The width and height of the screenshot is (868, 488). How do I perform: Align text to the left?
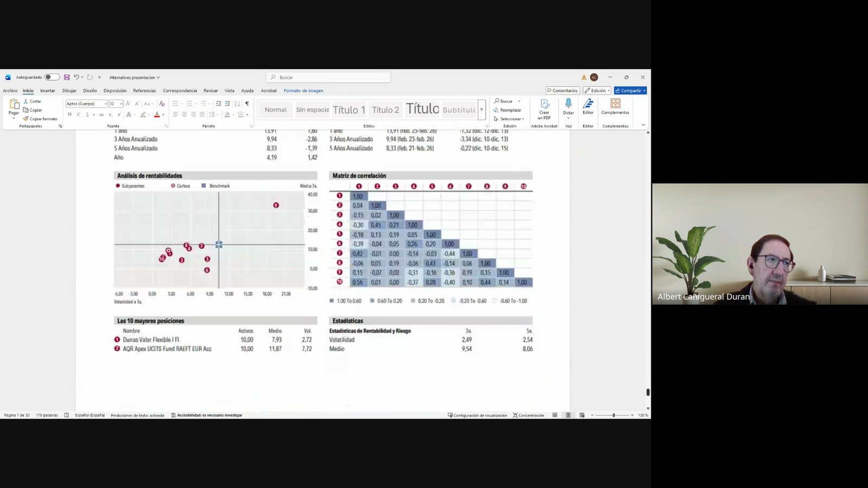[175, 115]
